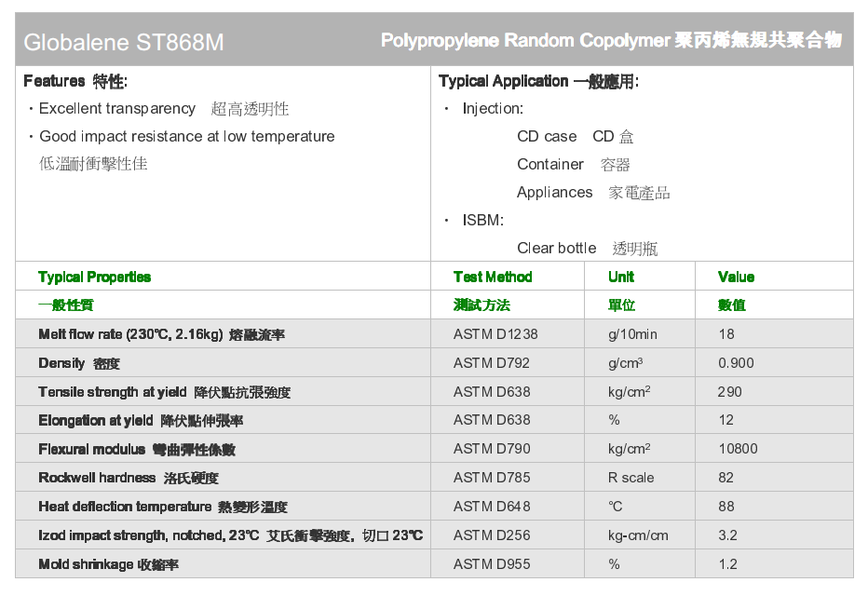The image size is (868, 596).
Task: Click the "Features 特性:" section heading
Action: (75, 81)
